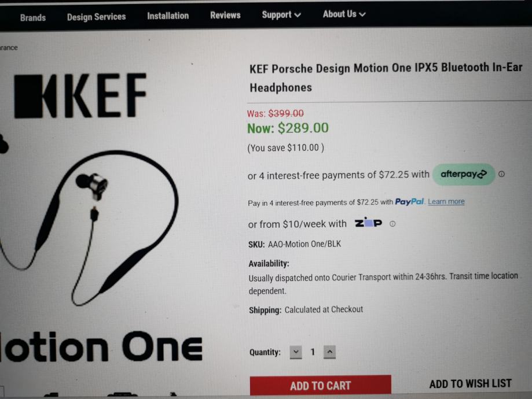The height and width of the screenshot is (399, 532).
Task: Open the Design Services menu item
Action: point(96,17)
